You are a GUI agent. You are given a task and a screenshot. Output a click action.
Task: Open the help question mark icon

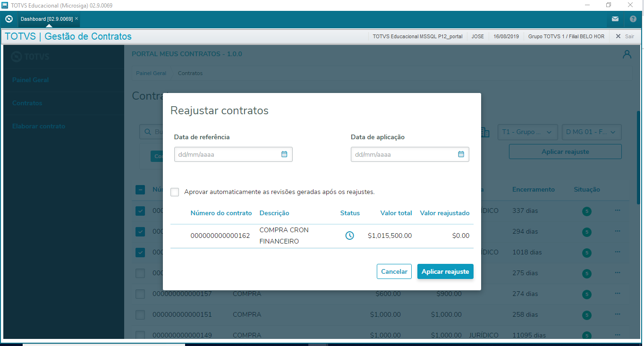coord(633,19)
